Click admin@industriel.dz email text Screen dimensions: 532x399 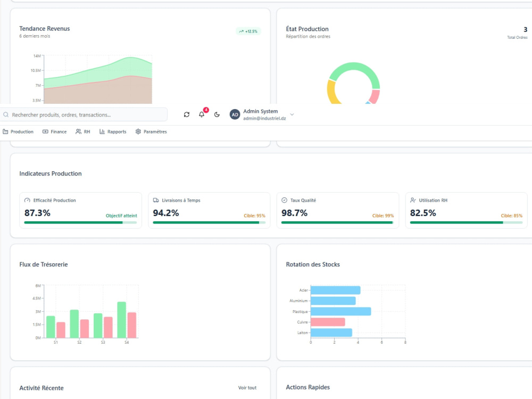(264, 119)
